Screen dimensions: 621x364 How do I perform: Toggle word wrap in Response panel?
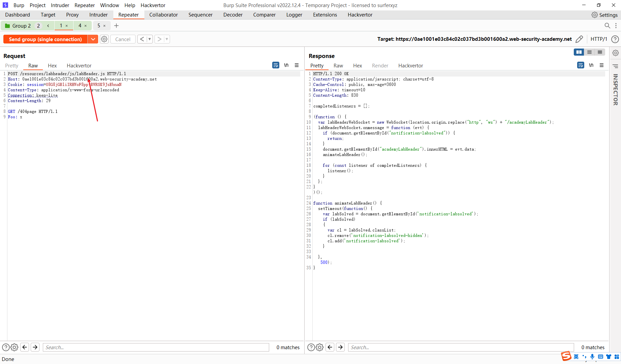point(581,65)
